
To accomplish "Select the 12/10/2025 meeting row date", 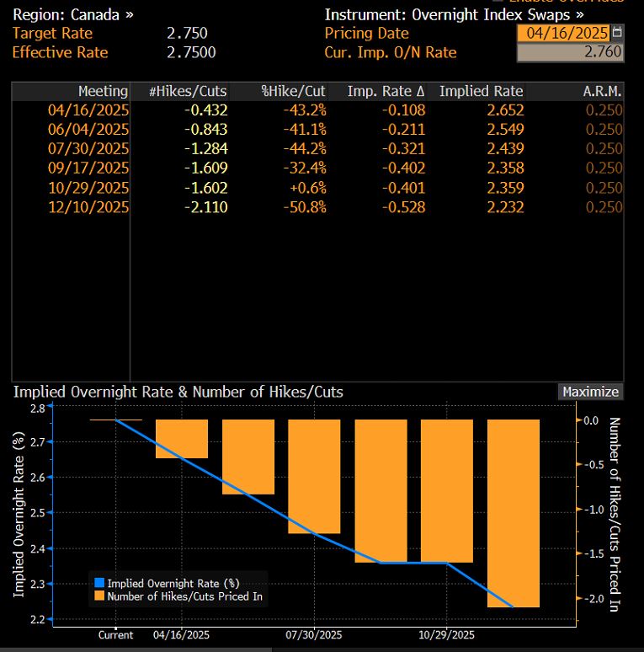I will [88, 207].
